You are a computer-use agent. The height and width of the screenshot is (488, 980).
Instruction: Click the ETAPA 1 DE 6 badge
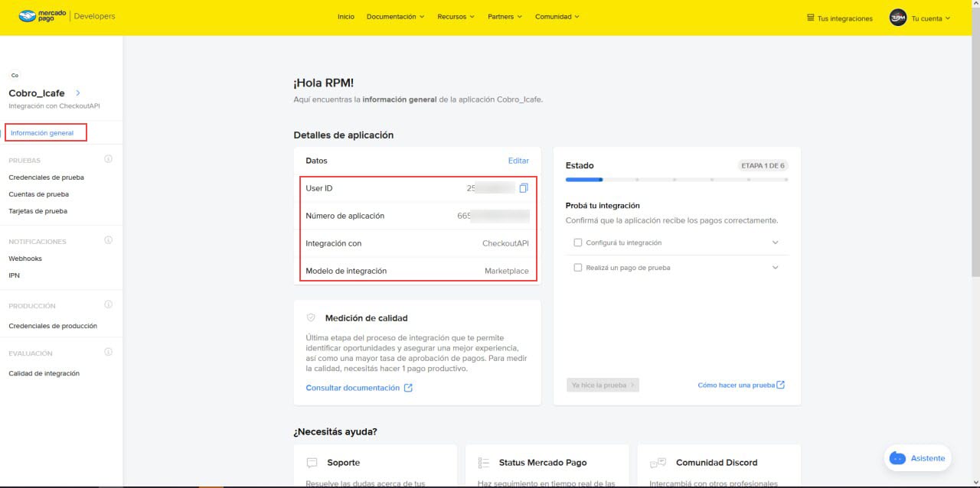[763, 165]
